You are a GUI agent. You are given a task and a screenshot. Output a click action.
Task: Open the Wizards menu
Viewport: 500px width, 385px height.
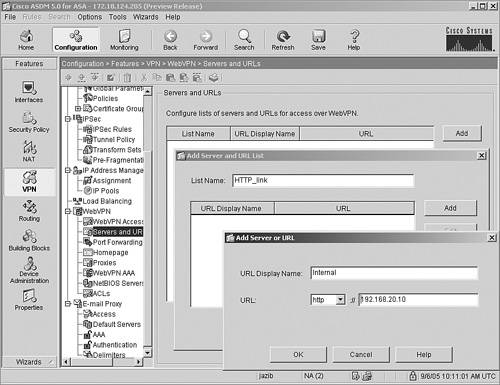tap(145, 17)
